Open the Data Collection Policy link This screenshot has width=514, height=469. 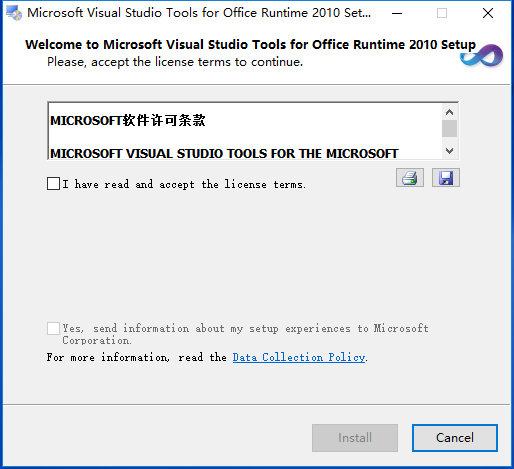299,357
